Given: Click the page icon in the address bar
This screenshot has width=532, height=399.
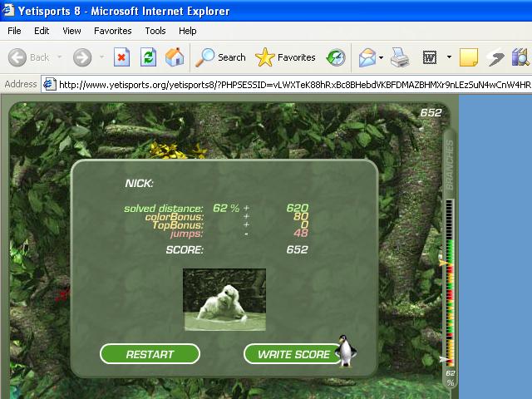Looking at the screenshot, I should point(50,84).
